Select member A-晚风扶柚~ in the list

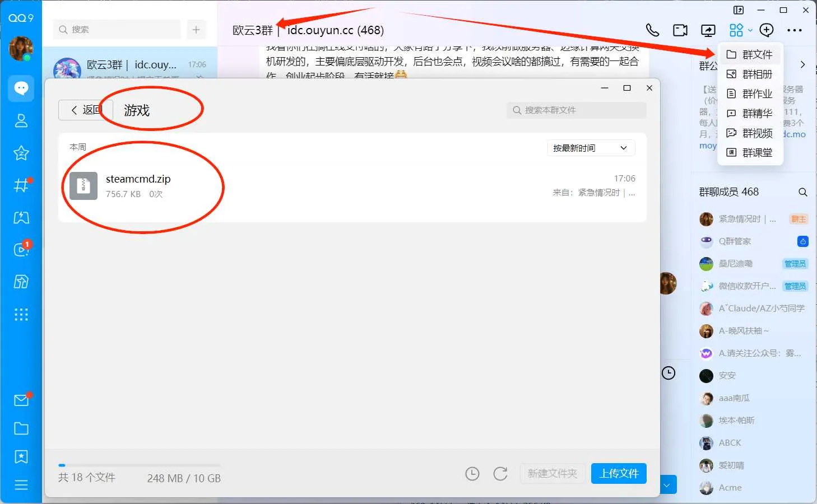[x=754, y=331]
